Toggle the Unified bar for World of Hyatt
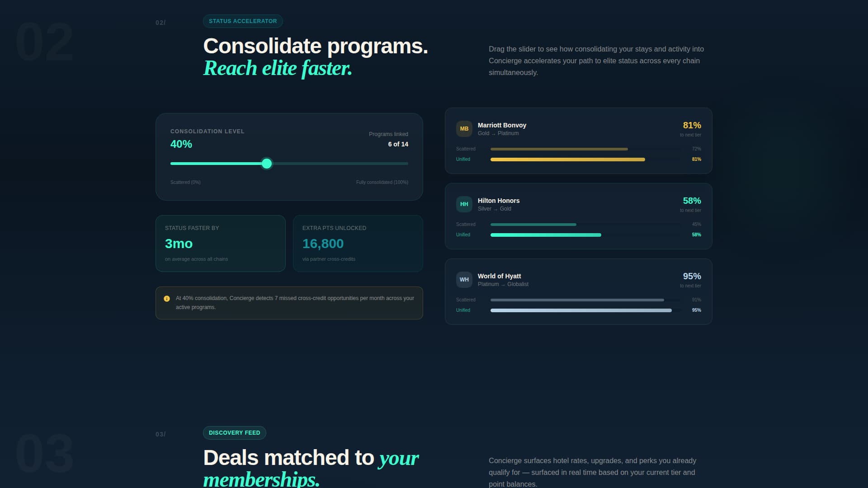The height and width of the screenshot is (488, 868). [581, 310]
